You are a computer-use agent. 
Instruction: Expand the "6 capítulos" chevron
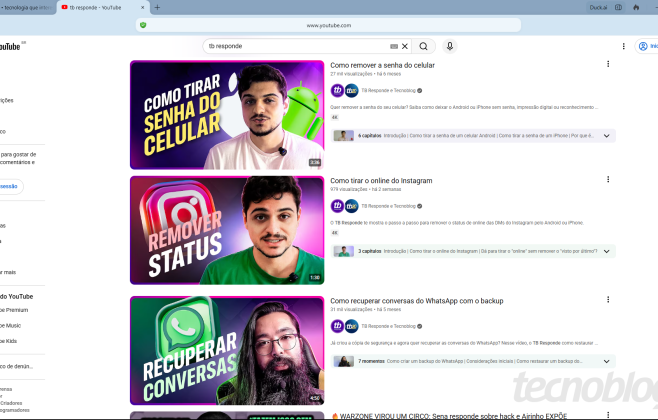[606, 136]
